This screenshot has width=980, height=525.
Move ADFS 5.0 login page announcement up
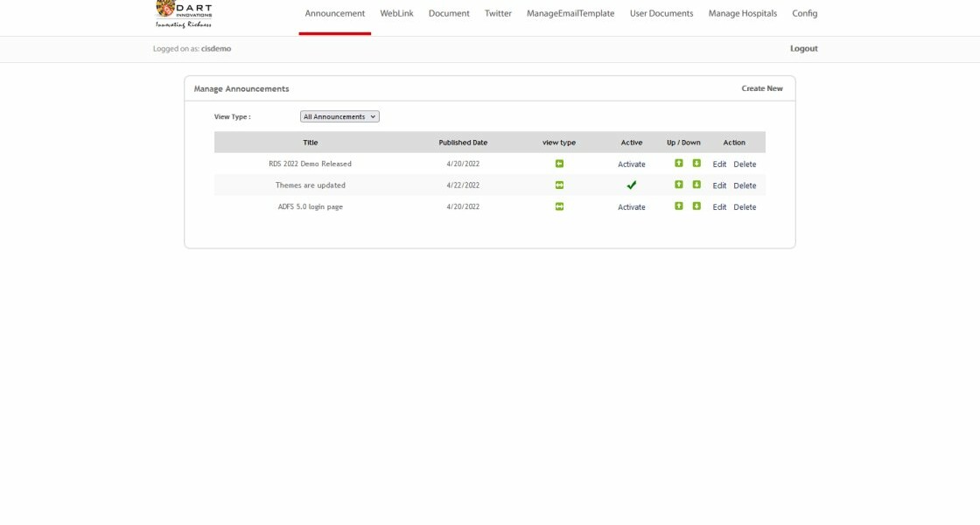679,206
